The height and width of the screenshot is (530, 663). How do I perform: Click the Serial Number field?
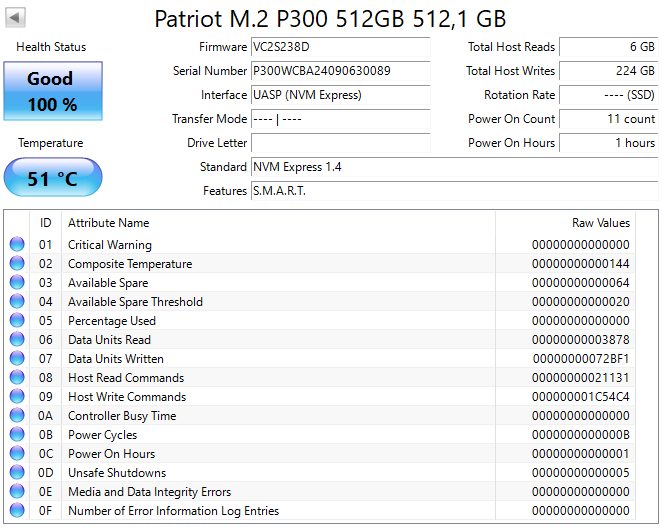(341, 71)
